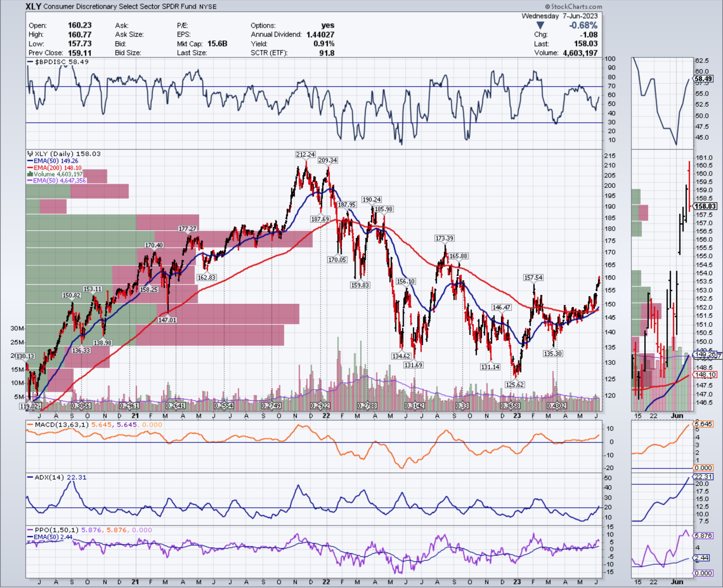Click the SCTR (ETF) value 91.8
This screenshot has height=588, width=723.
(327, 53)
